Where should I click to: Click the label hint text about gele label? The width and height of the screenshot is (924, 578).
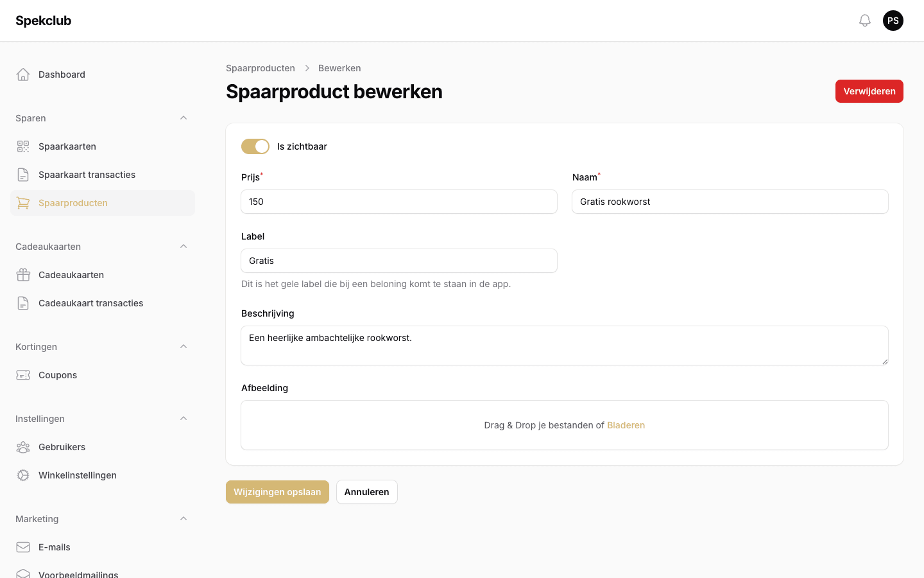coord(376,284)
